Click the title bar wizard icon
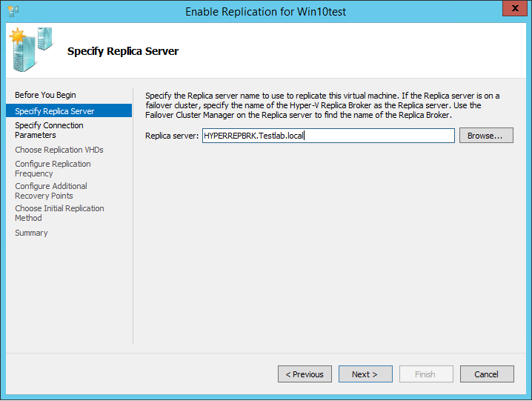The width and height of the screenshot is (532, 401). coord(13,11)
